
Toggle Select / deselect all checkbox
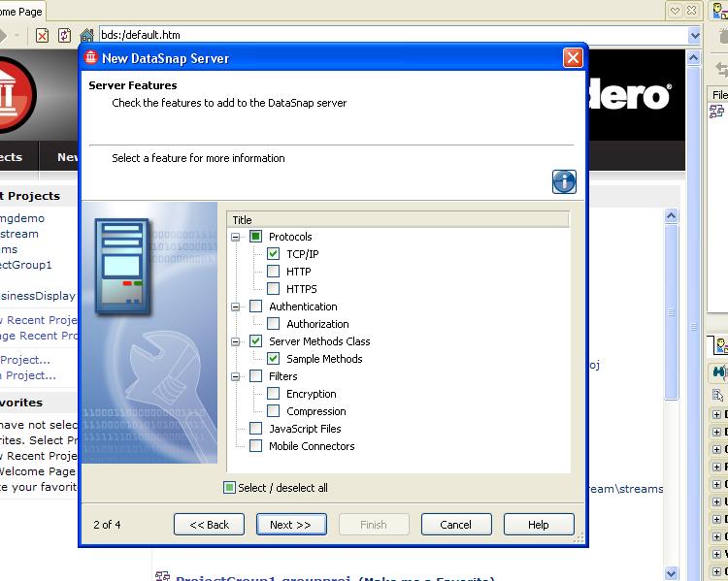tap(230, 488)
